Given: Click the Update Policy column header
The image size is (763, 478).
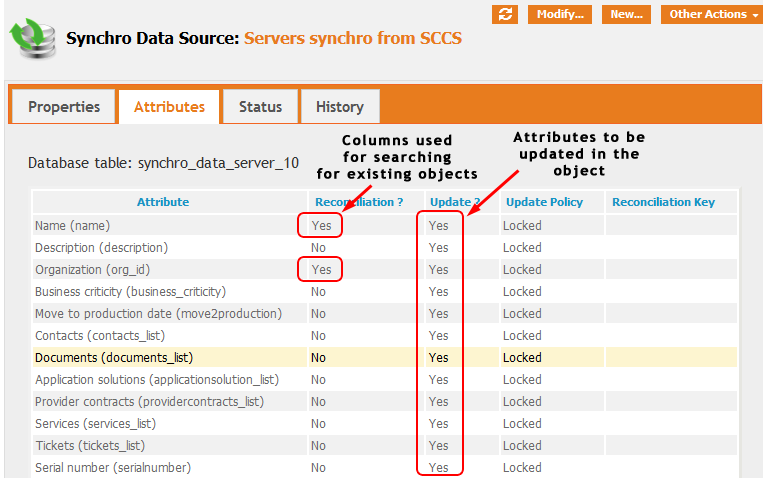Looking at the screenshot, I should 544,202.
